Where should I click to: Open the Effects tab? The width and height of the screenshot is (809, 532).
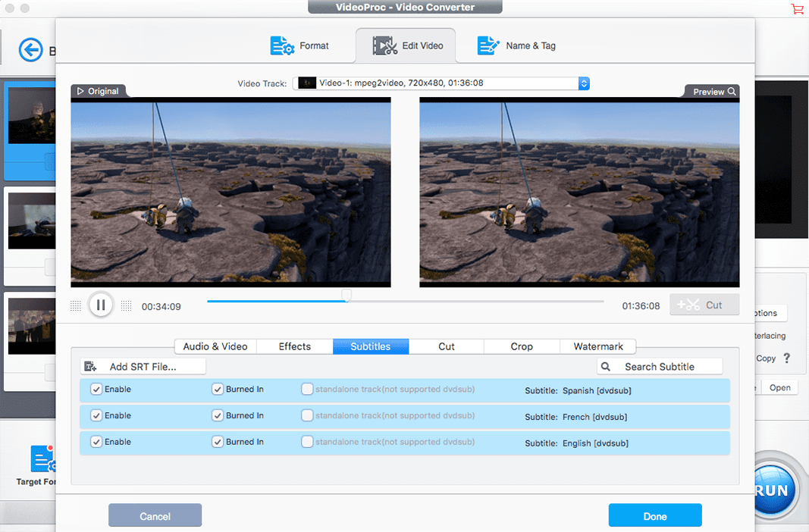tap(295, 346)
